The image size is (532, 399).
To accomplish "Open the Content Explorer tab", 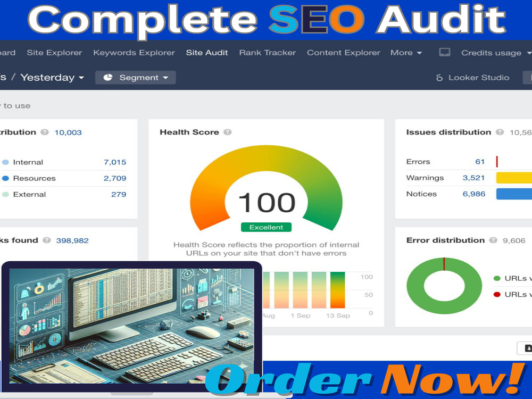I will pyautogui.click(x=343, y=53).
